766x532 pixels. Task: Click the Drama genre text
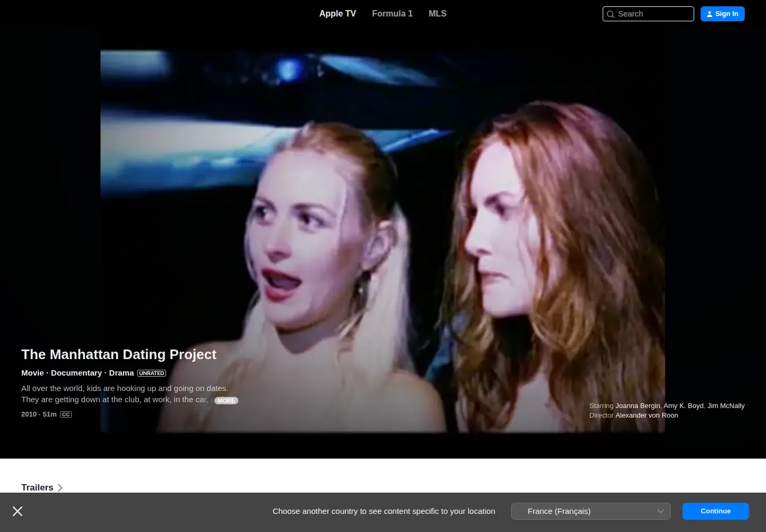pyautogui.click(x=121, y=373)
